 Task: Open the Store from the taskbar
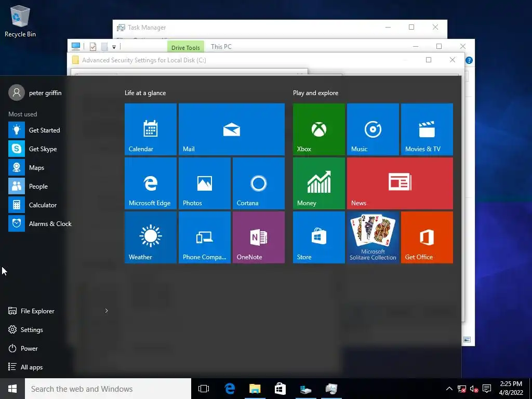pos(280,389)
